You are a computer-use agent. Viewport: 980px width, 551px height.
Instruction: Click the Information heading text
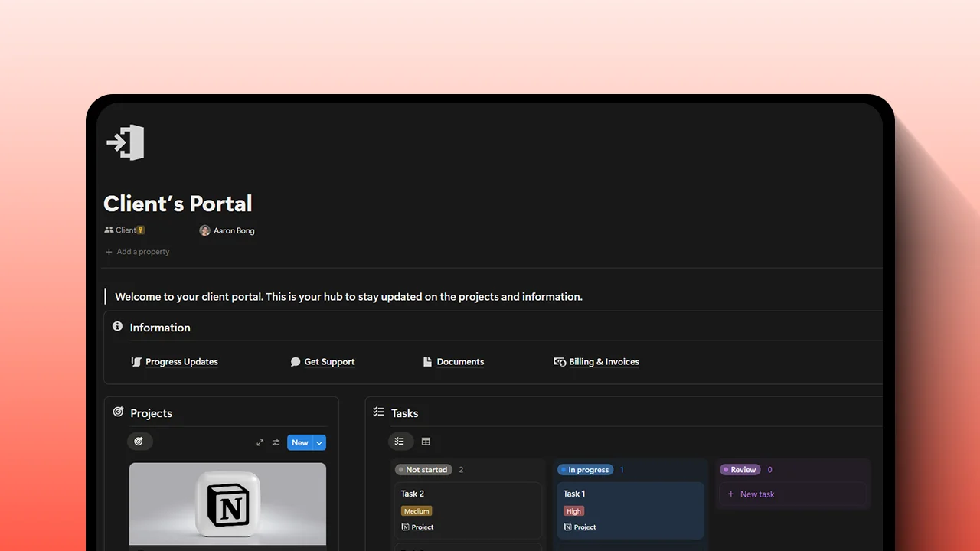click(x=160, y=328)
